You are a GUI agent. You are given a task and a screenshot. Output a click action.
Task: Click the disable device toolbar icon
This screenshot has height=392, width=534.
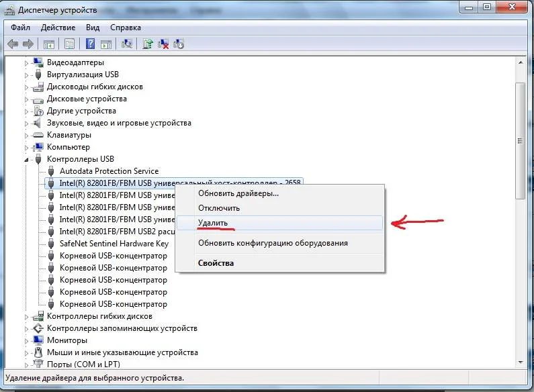point(179,44)
